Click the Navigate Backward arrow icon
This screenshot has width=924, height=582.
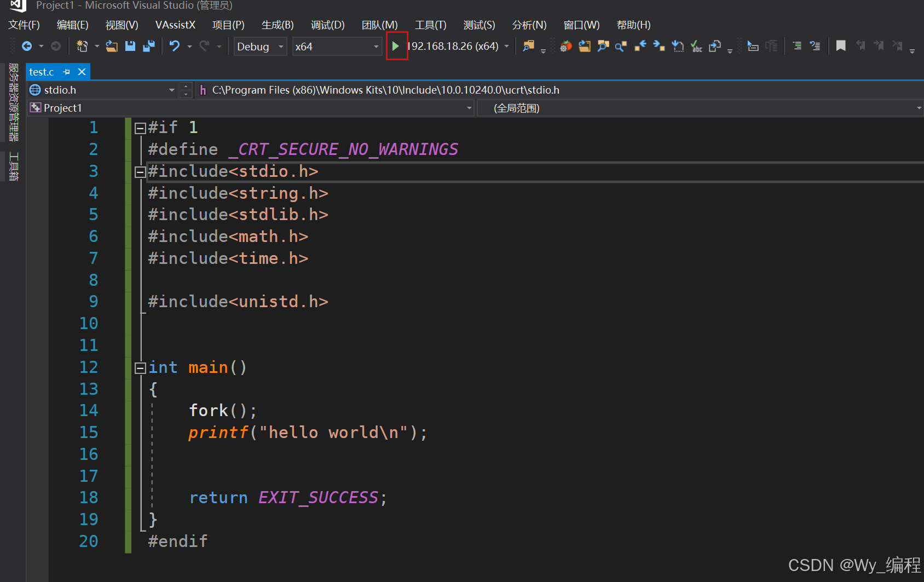(26, 47)
